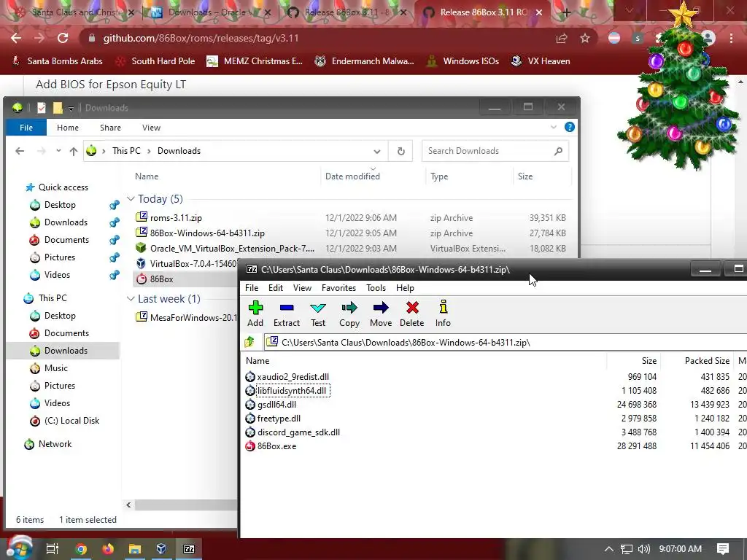Click Chrome share page icon

[x=562, y=38]
